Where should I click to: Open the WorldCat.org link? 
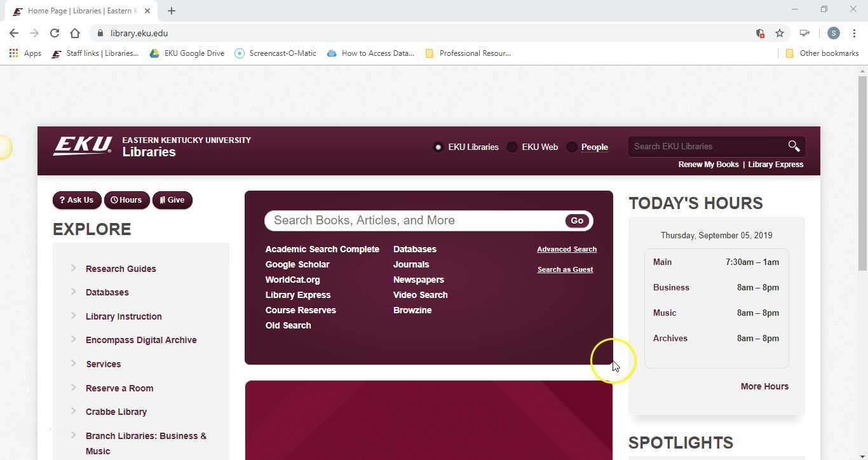(293, 280)
